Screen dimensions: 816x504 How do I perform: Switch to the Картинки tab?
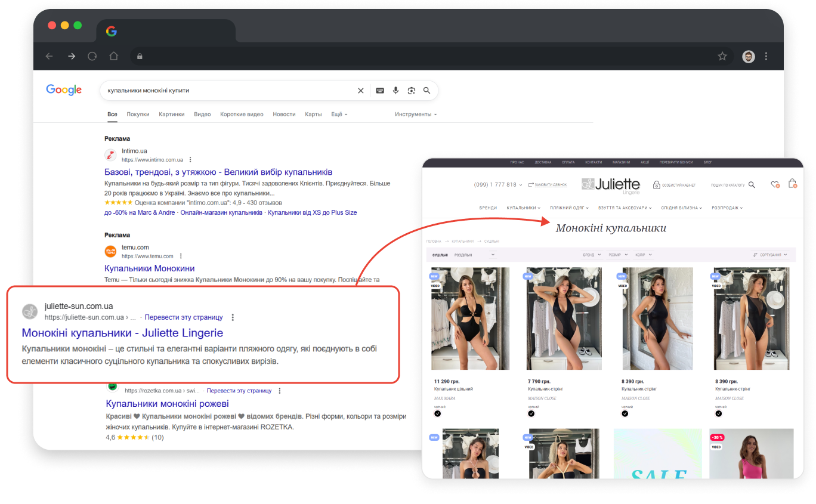pos(172,114)
